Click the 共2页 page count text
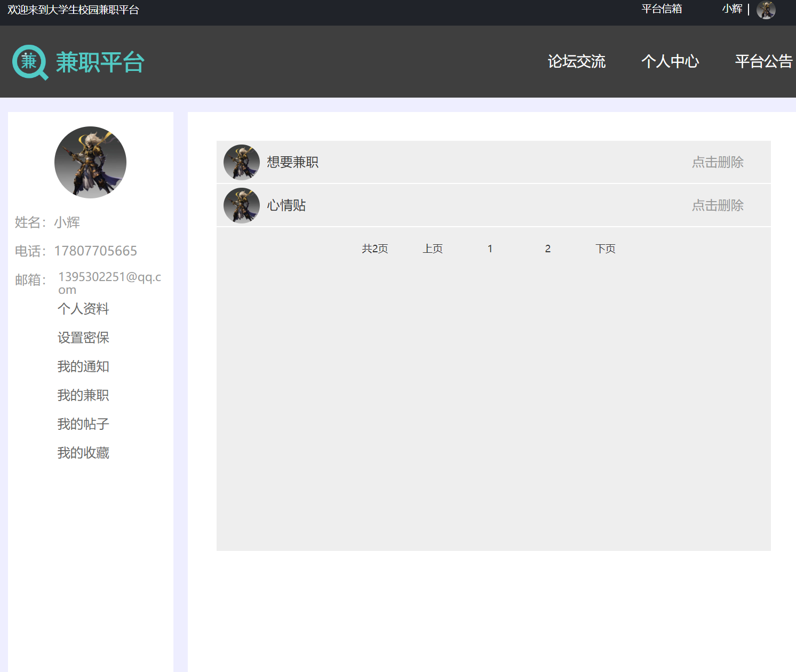Image resolution: width=796 pixels, height=672 pixels. click(375, 249)
